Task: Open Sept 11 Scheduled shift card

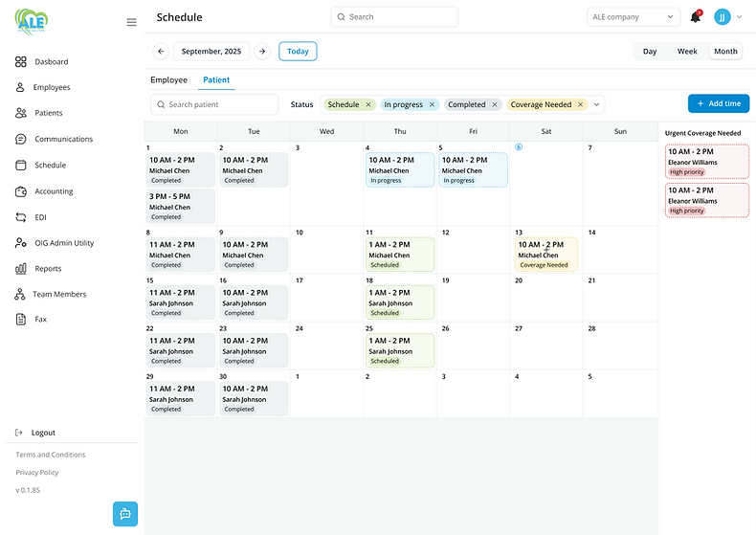Action: (400, 254)
